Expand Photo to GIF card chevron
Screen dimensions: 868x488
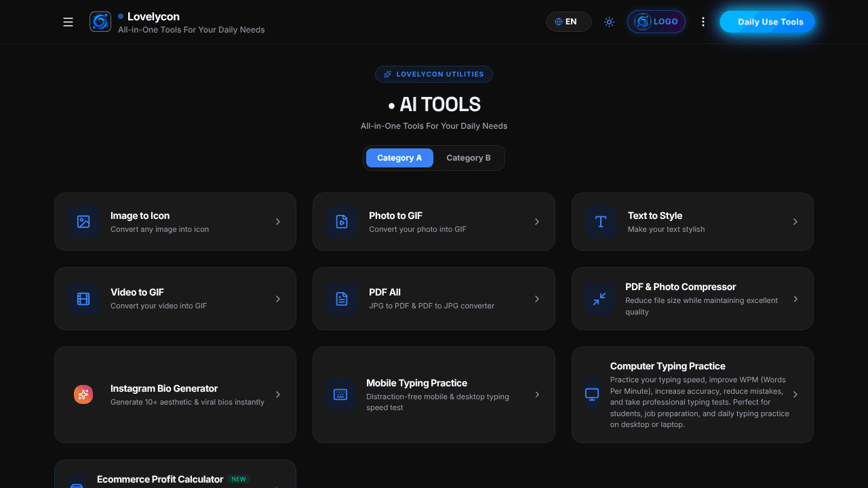[537, 222]
